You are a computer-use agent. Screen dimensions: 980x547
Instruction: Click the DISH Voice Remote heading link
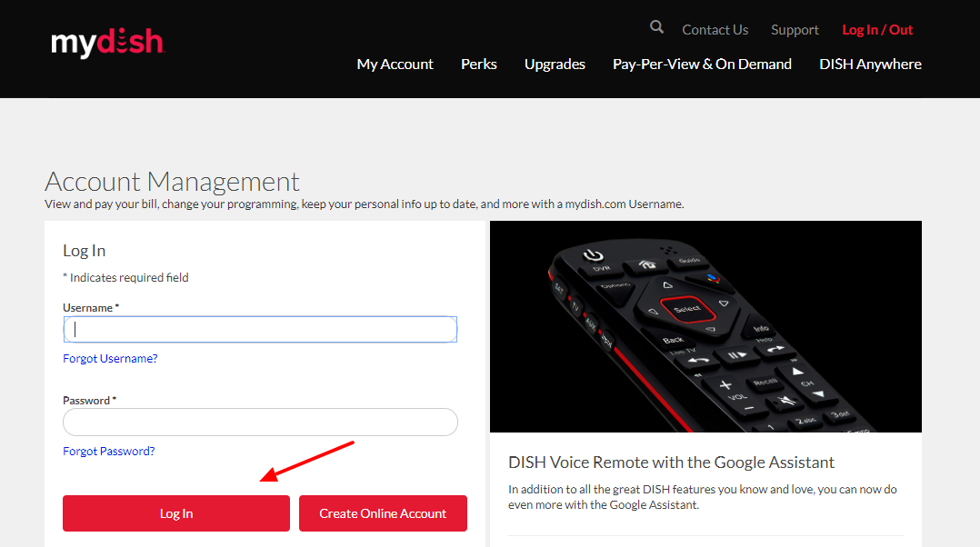pyautogui.click(x=671, y=462)
